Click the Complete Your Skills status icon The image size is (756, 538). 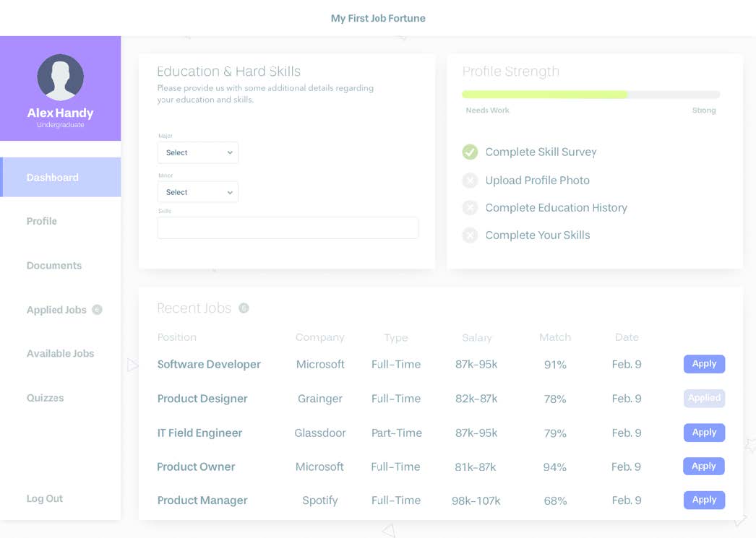[x=470, y=235]
